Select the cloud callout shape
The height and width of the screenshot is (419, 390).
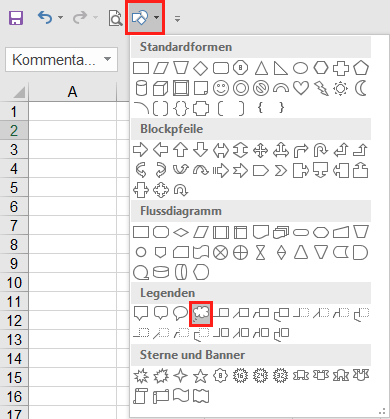point(201,313)
